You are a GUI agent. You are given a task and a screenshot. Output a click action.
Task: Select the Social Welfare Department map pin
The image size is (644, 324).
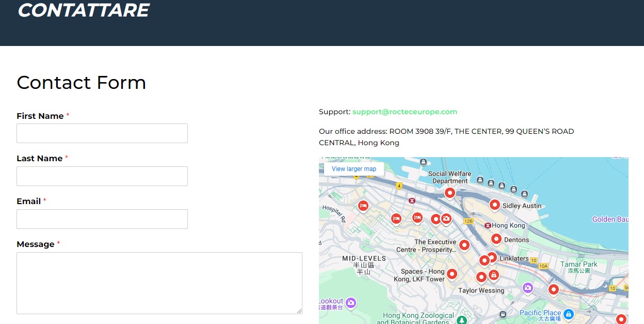(450, 193)
